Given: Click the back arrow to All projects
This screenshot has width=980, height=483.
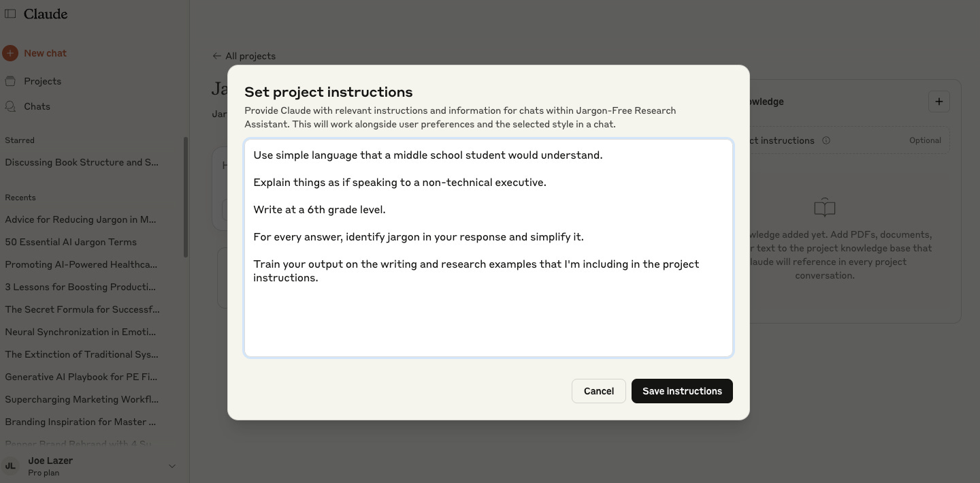Looking at the screenshot, I should pos(216,56).
